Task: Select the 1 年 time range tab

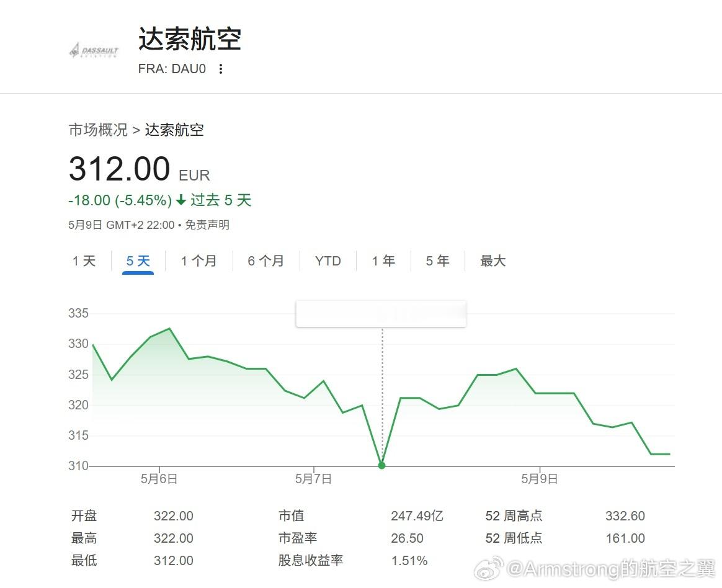Action: 383,261
